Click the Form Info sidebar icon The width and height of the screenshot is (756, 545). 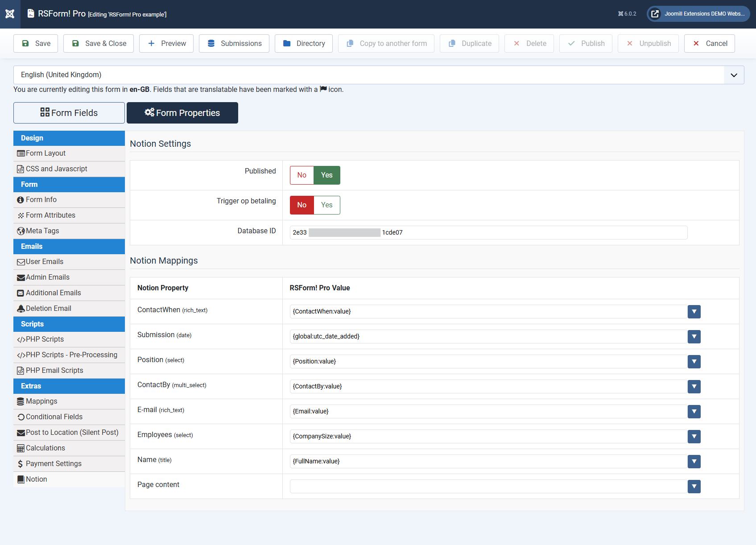(x=21, y=200)
